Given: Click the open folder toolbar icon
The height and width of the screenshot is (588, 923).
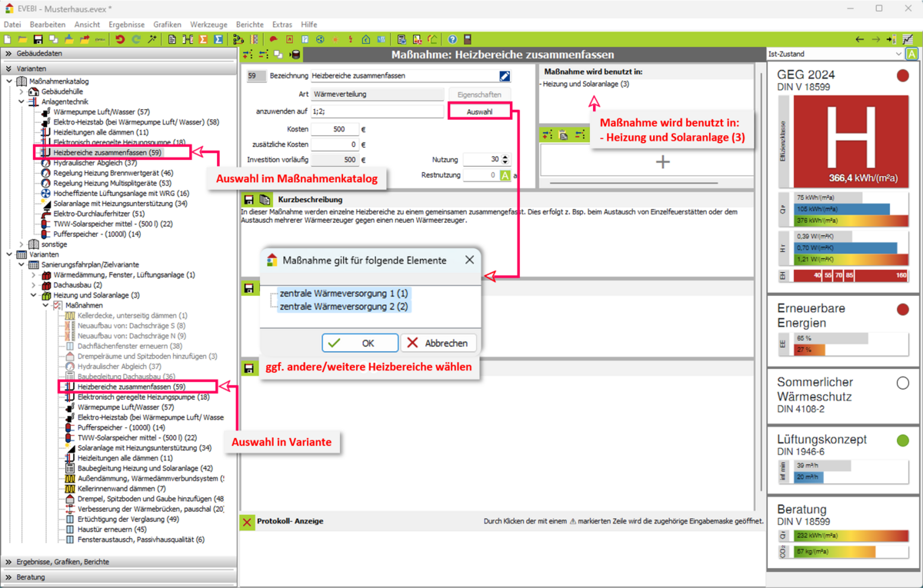Looking at the screenshot, I should [x=23, y=39].
